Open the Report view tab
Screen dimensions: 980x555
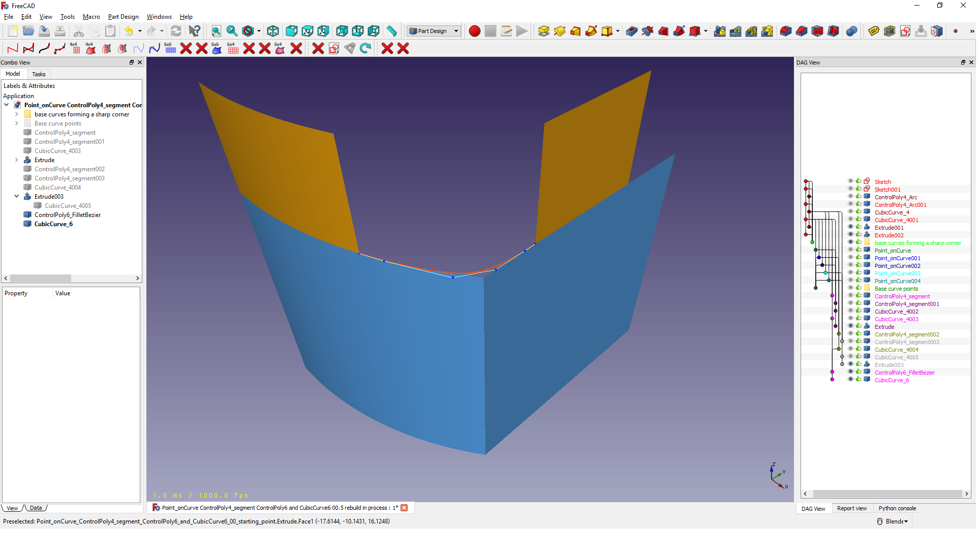852,508
